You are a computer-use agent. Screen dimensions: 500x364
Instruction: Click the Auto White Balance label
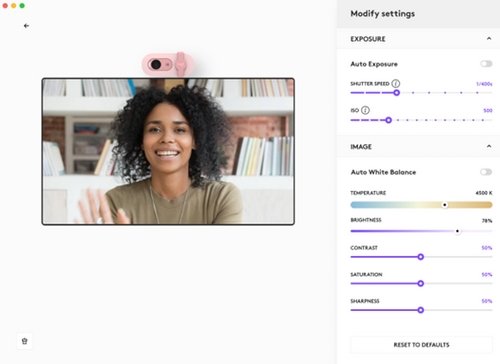click(x=383, y=172)
